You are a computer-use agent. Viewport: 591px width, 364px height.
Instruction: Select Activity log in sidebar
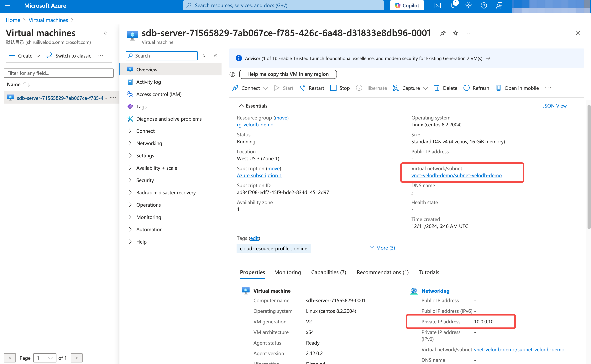point(149,82)
